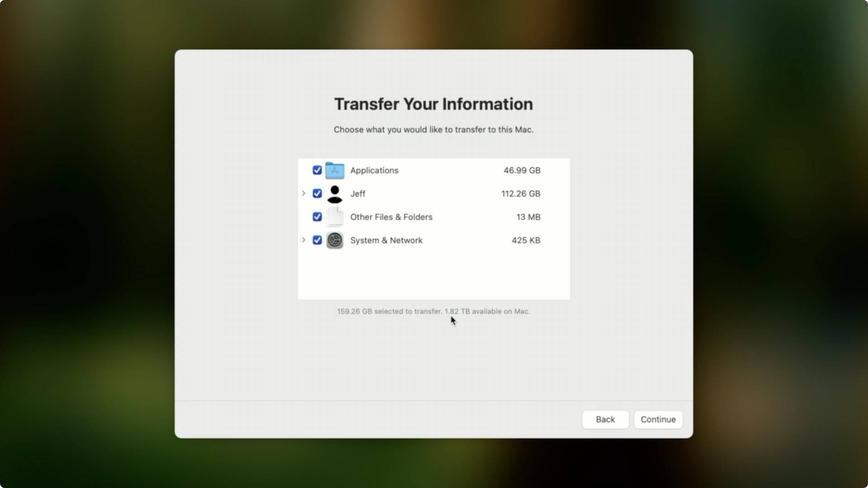868x488 pixels.
Task: Select the System & Network label
Action: 386,240
